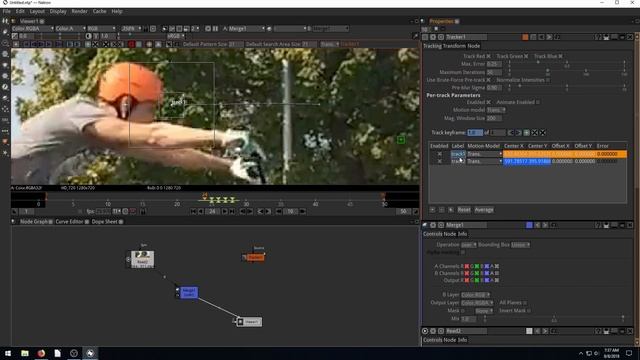Click the Tracker1 node color swatch
The height and width of the screenshot is (360, 640).
click(525, 37)
